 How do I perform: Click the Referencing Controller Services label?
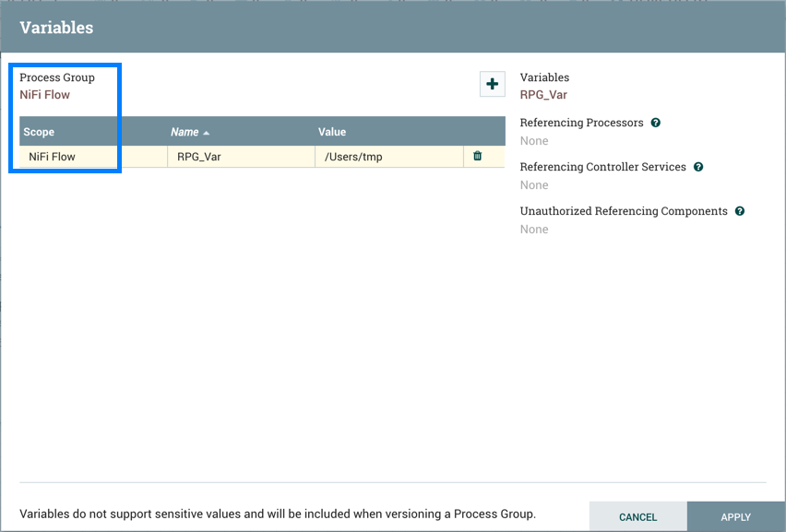(x=602, y=167)
